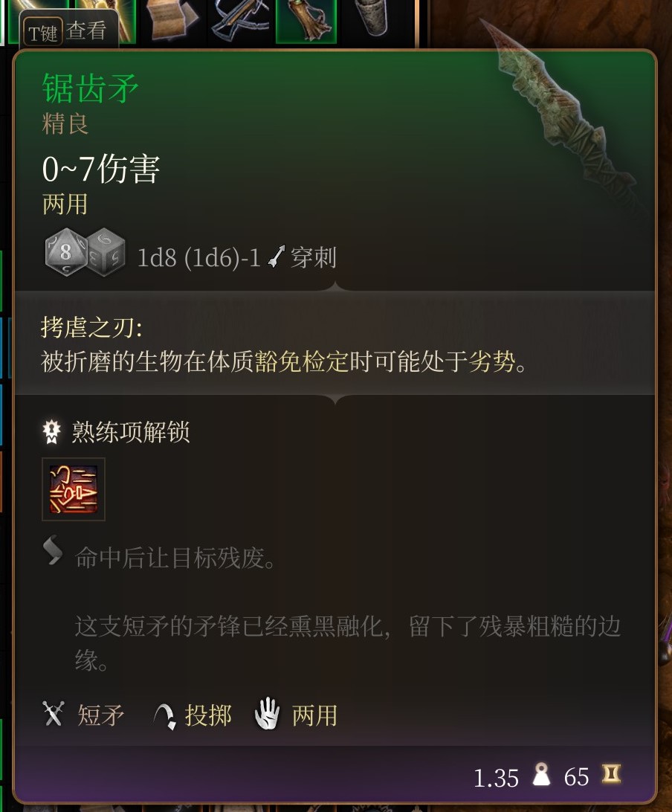Click the 命中后让目标残废 effect icon
672x812 pixels.
click(x=52, y=550)
